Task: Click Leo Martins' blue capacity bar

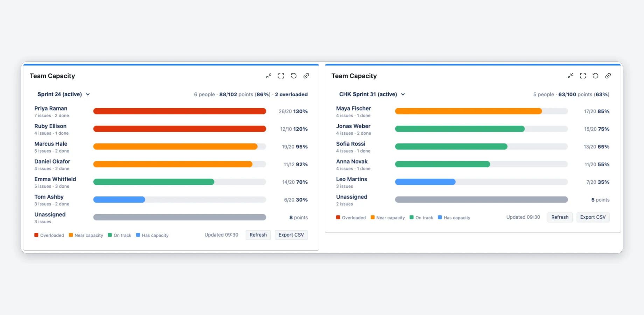Action: pos(425,182)
